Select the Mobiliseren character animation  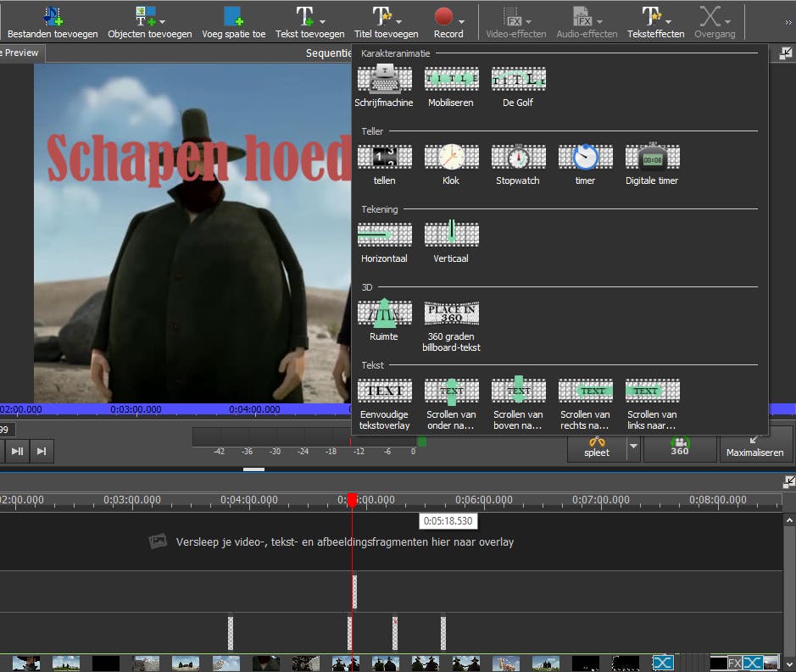pyautogui.click(x=451, y=86)
